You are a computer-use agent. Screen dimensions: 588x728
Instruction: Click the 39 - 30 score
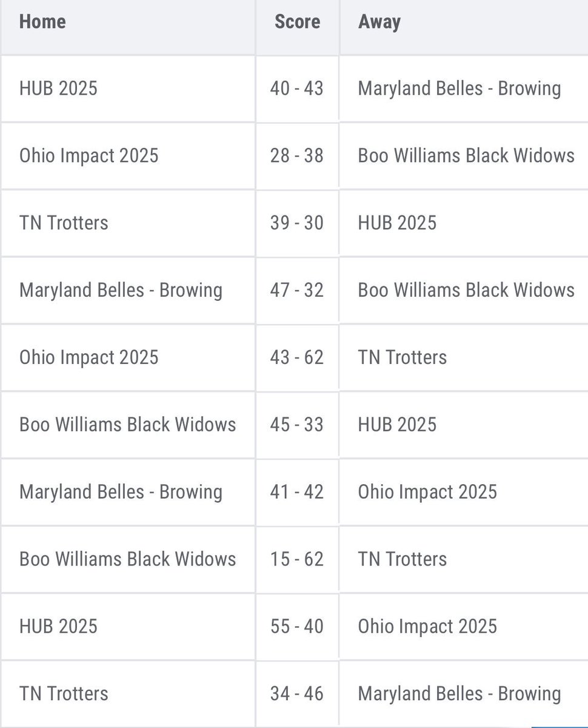(297, 223)
